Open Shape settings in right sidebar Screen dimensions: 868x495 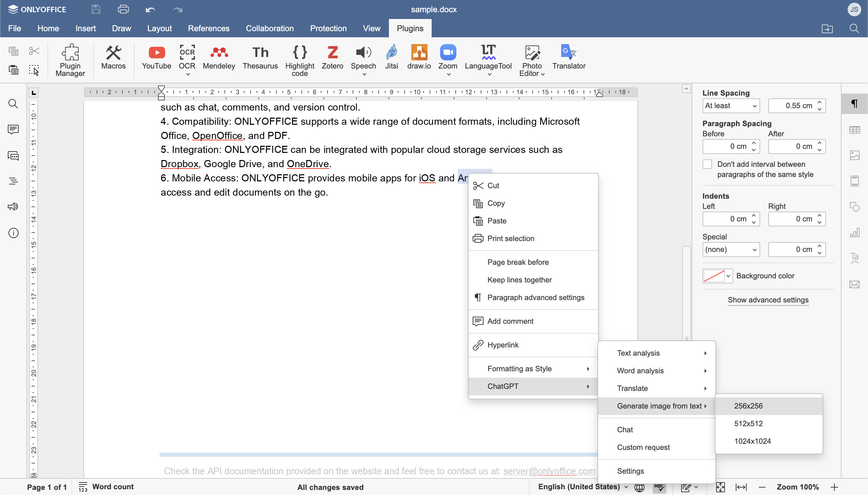[854, 207]
